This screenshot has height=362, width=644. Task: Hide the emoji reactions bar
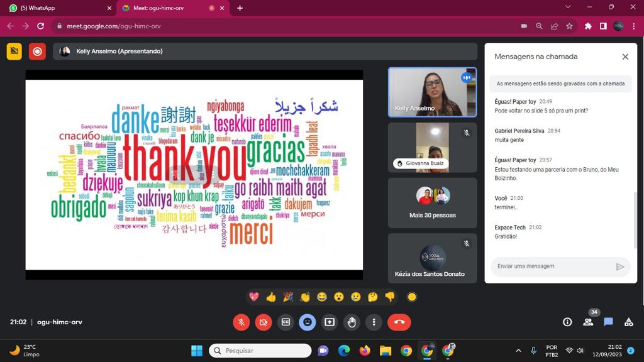308,322
